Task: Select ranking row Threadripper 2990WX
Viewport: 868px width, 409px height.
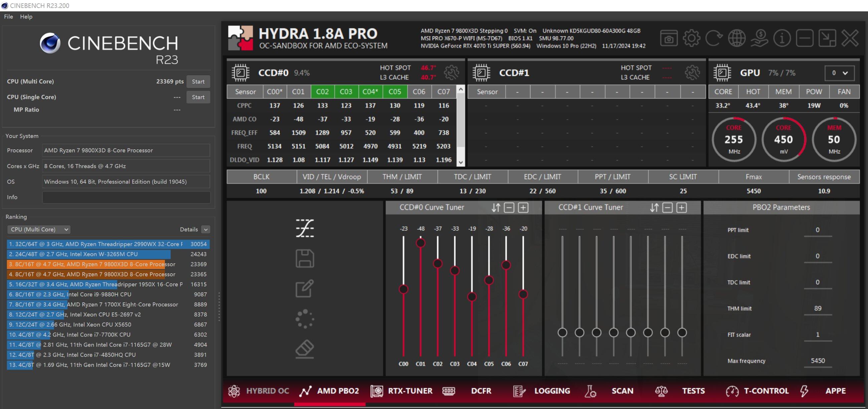Action: (108, 244)
